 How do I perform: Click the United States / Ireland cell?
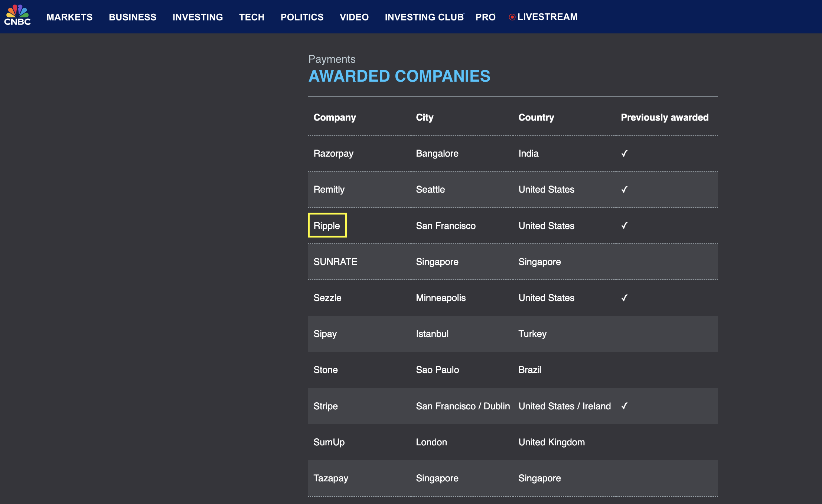click(565, 406)
